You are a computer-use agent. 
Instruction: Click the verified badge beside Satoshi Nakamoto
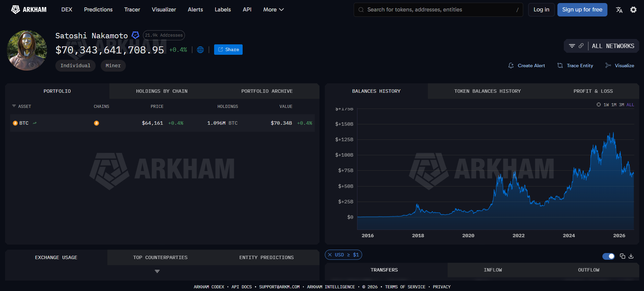pyautogui.click(x=135, y=35)
